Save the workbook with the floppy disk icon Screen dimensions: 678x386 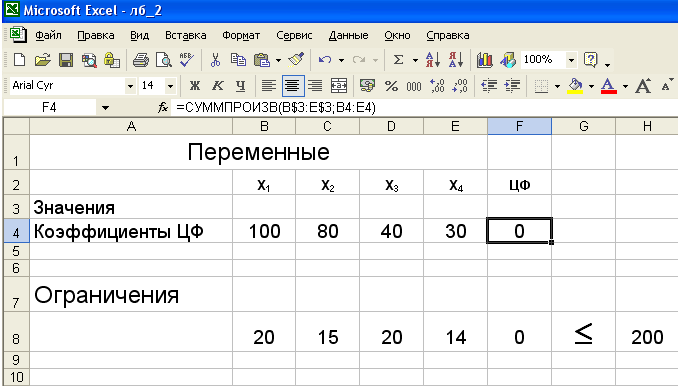tap(66, 60)
